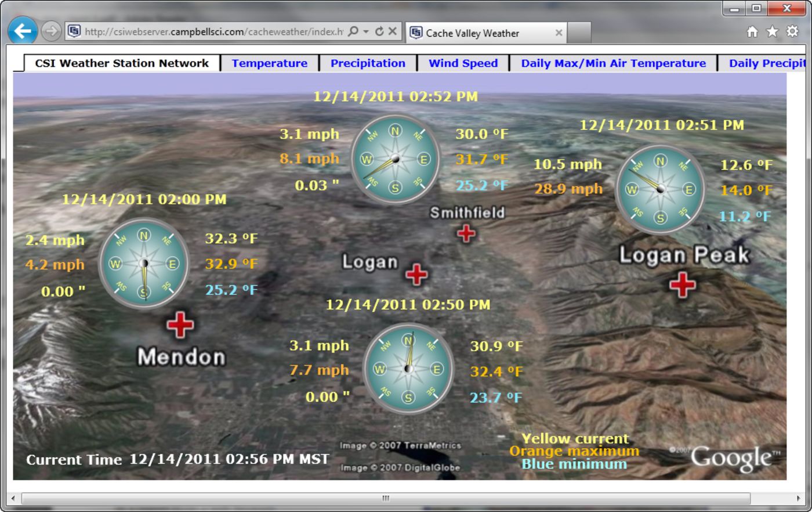Click the 14.0 °F maximum temperature
The image size is (812, 512).
[746, 190]
